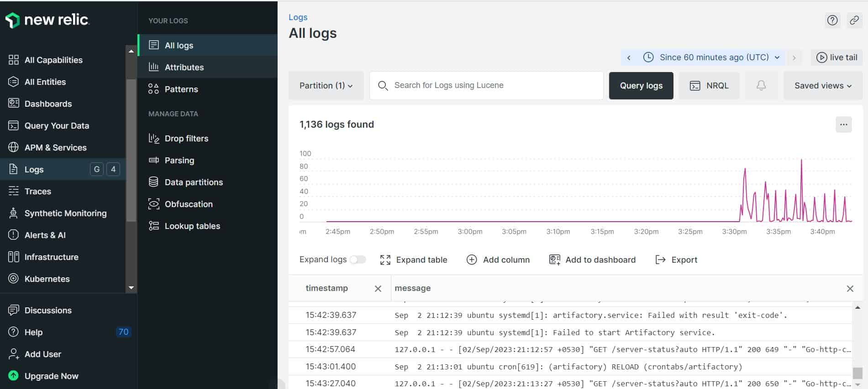
Task: Click the G shortcut key badge on Logs
Action: 96,169
